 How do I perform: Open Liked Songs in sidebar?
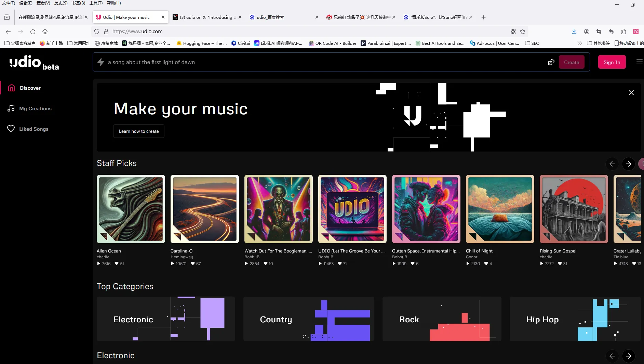point(33,129)
